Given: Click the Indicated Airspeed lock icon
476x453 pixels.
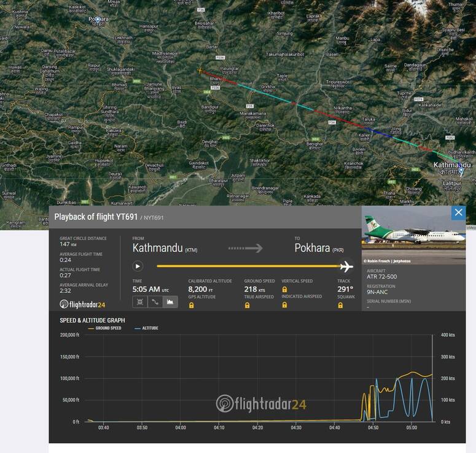Looking at the screenshot, I should click(284, 304).
